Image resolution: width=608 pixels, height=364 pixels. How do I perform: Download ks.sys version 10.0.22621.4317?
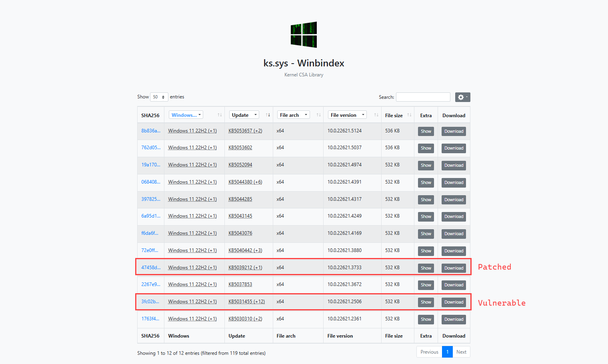[x=454, y=200]
